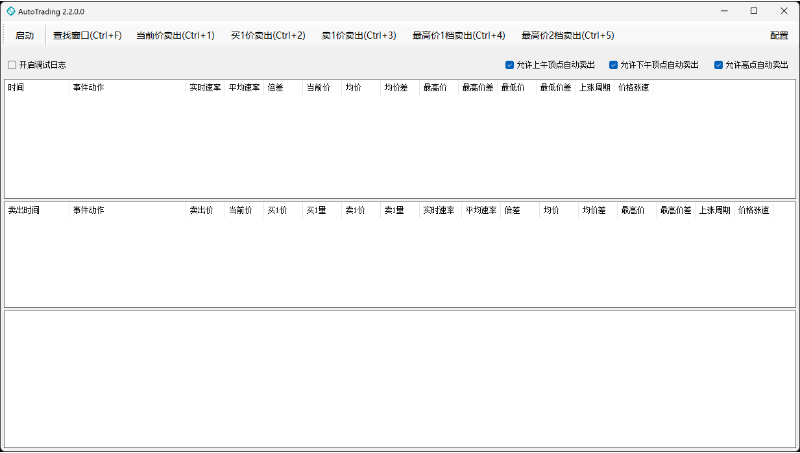Click the 卖出价 column header
Image resolution: width=800 pixels, height=453 pixels.
click(x=205, y=210)
